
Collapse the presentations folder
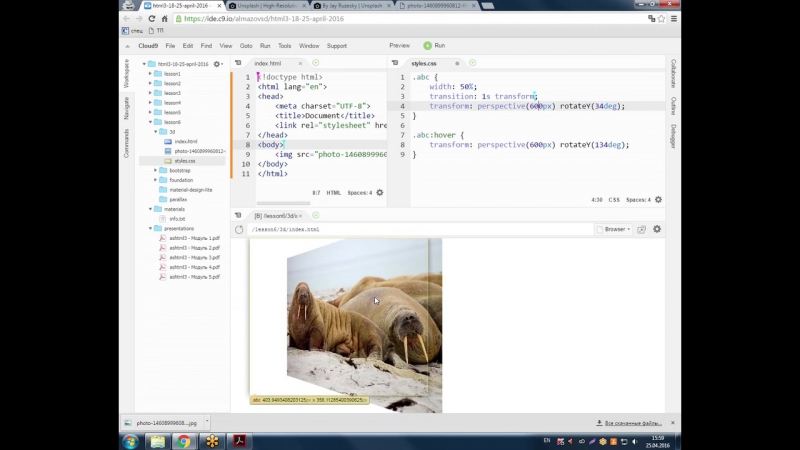(x=150, y=228)
